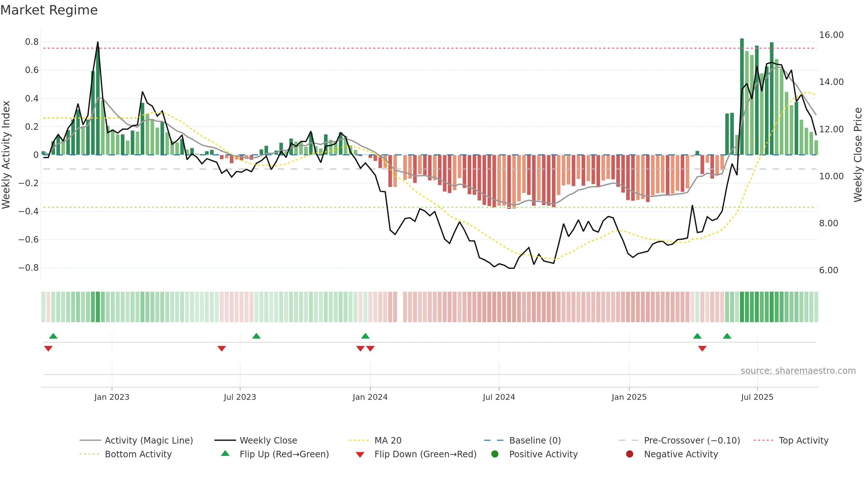Click the 0.8 tick on the left axis
The width and height of the screenshot is (868, 488).
[x=32, y=42]
